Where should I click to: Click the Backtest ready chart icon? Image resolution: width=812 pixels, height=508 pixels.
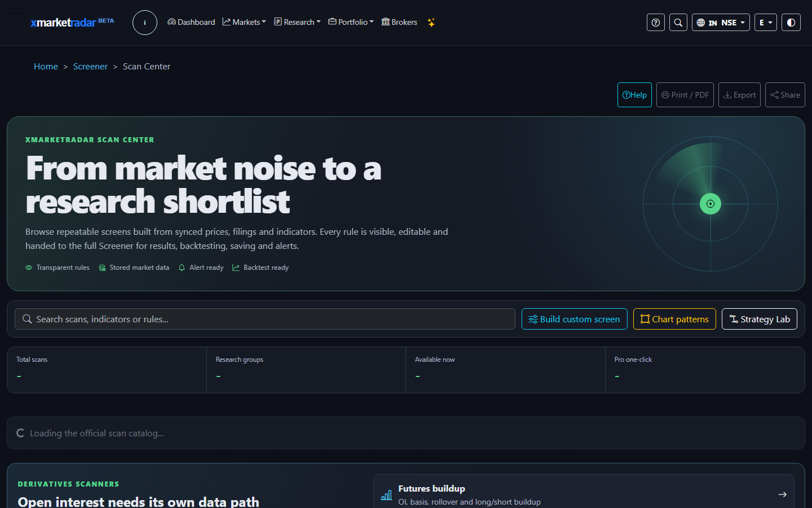coord(236,268)
